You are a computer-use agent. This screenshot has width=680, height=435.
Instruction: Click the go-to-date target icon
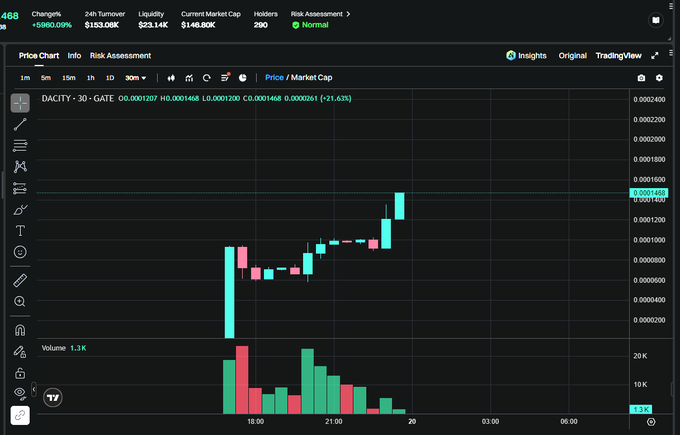pyautogui.click(x=651, y=422)
